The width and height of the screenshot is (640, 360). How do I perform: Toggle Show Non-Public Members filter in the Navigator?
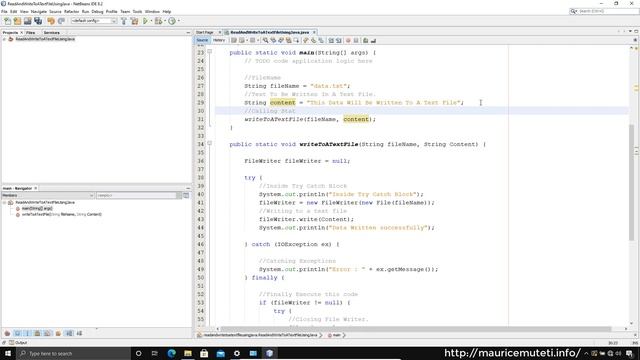coord(38,333)
